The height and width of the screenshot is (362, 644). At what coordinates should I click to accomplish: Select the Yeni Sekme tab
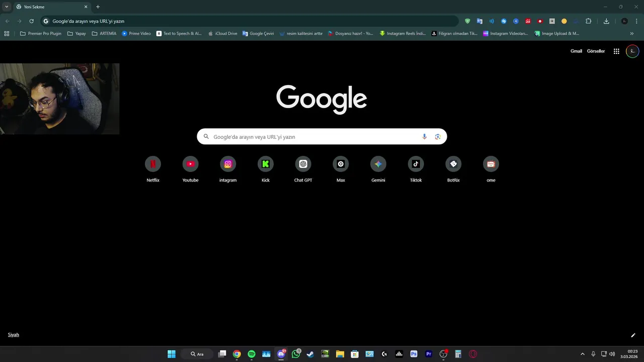pos(52,7)
